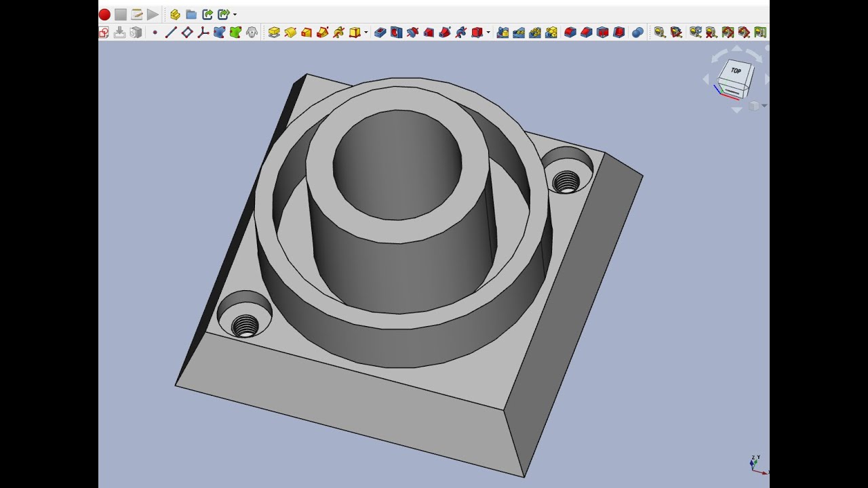Screen dimensions: 868x488
Task: Click the Mirrored feature icon
Action: 502,32
